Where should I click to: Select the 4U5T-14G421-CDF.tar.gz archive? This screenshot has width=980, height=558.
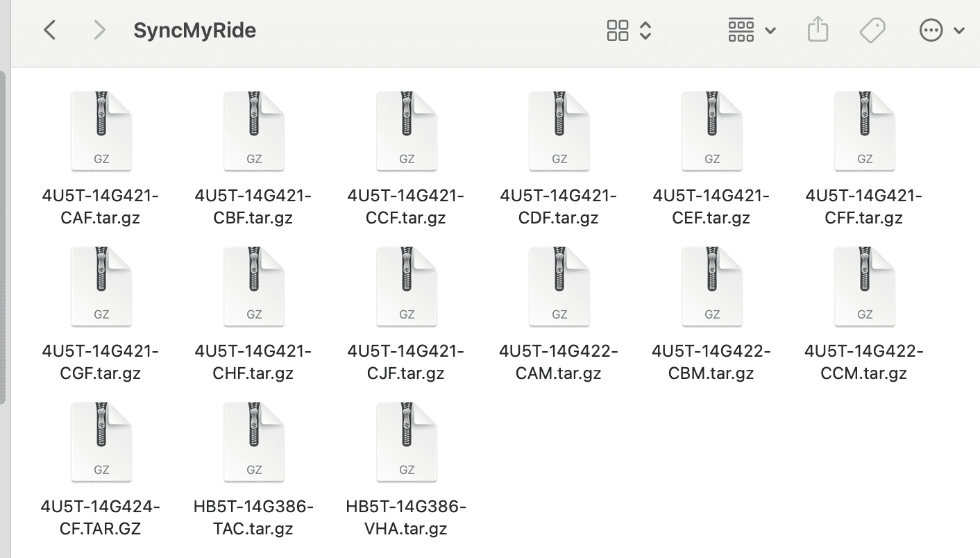tap(559, 131)
